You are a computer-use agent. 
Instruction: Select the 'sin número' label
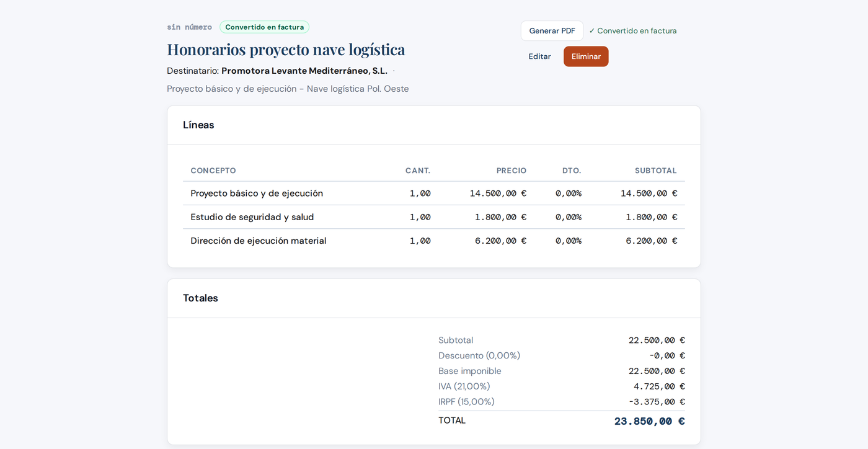tap(189, 27)
